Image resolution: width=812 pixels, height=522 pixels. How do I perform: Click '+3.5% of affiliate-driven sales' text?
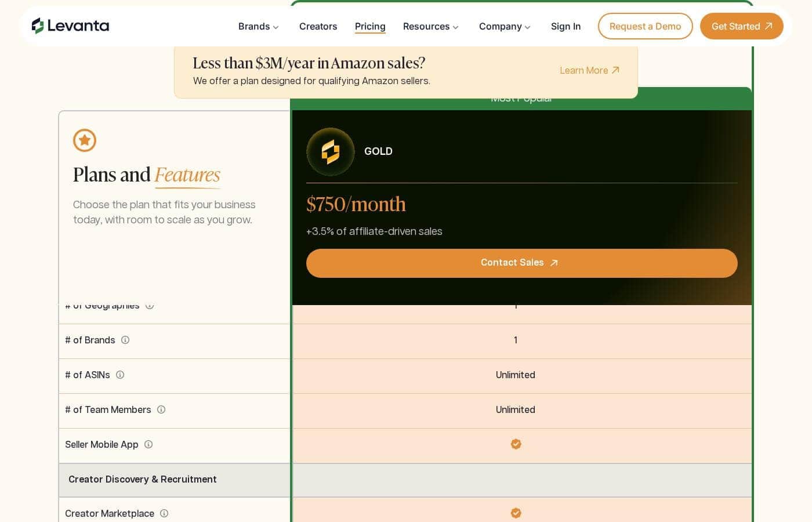[x=374, y=231]
